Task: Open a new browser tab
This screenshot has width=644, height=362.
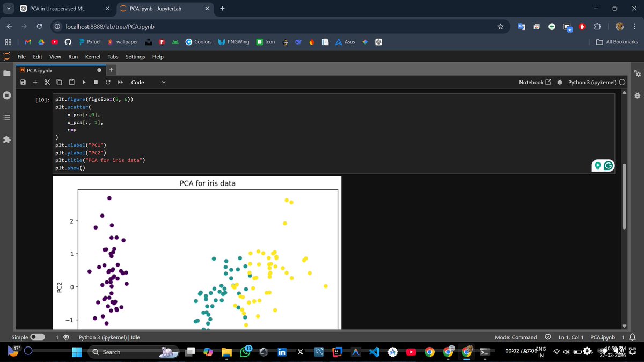Action: (x=222, y=9)
